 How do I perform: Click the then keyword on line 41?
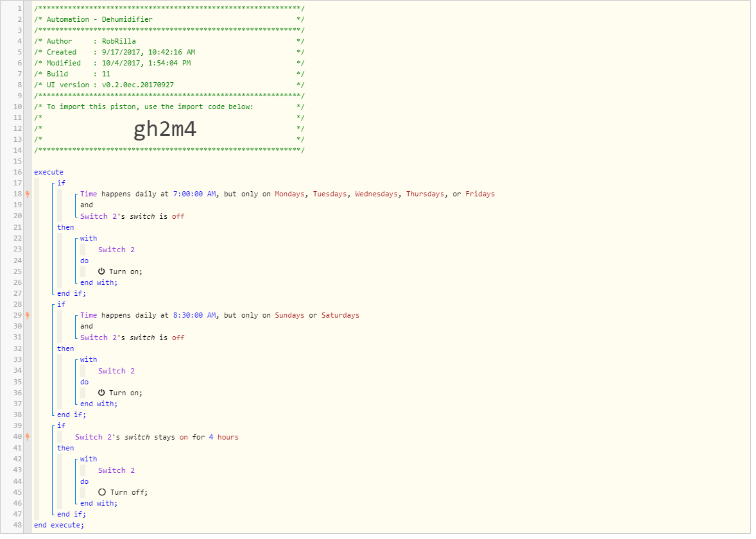(65, 449)
